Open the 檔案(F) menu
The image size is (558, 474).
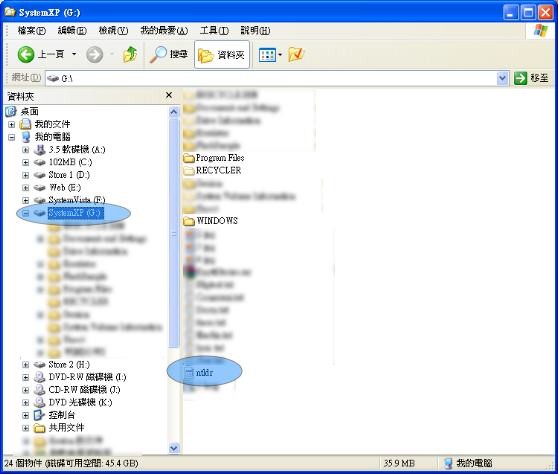[x=32, y=31]
